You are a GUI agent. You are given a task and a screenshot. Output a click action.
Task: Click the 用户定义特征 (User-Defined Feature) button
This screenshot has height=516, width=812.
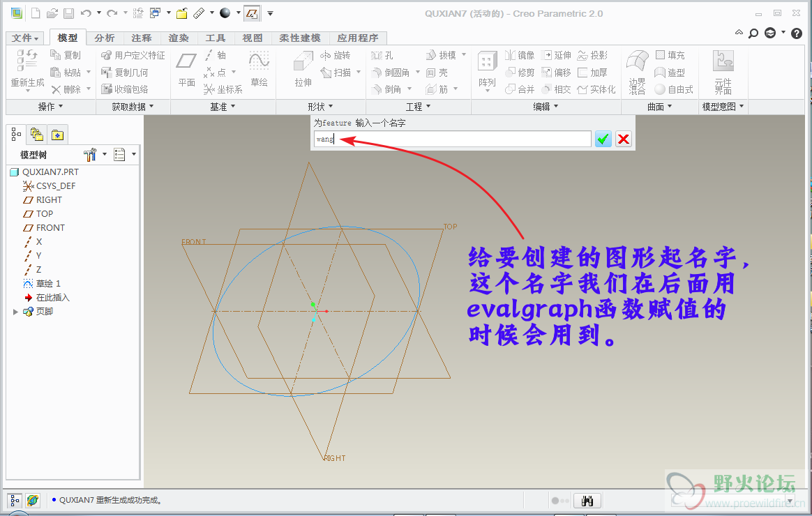(x=133, y=55)
